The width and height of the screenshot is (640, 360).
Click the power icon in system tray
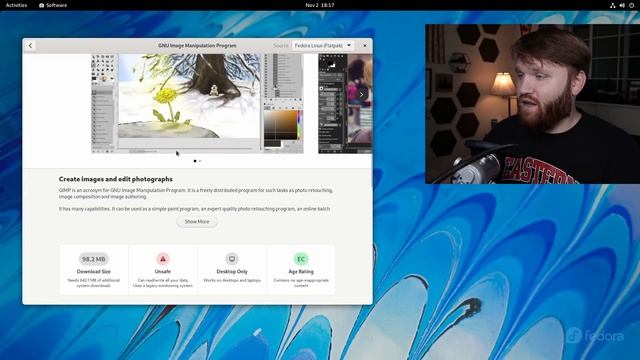pyautogui.click(x=631, y=5)
